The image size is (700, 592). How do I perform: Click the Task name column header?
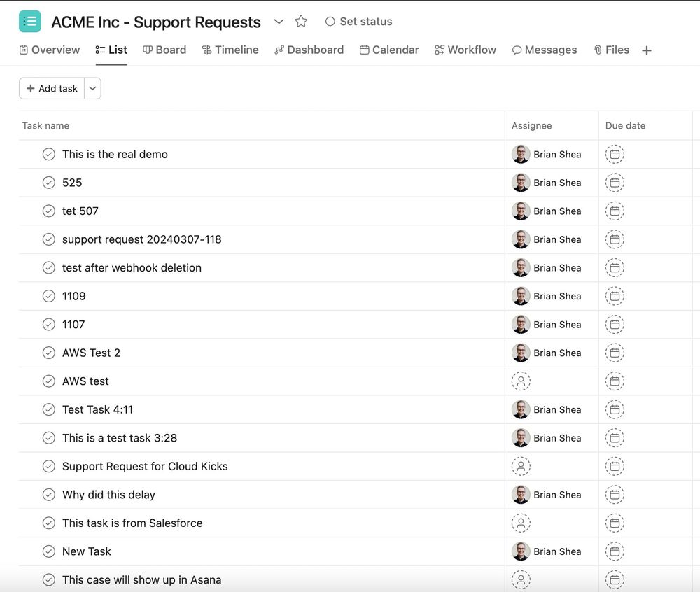(45, 126)
